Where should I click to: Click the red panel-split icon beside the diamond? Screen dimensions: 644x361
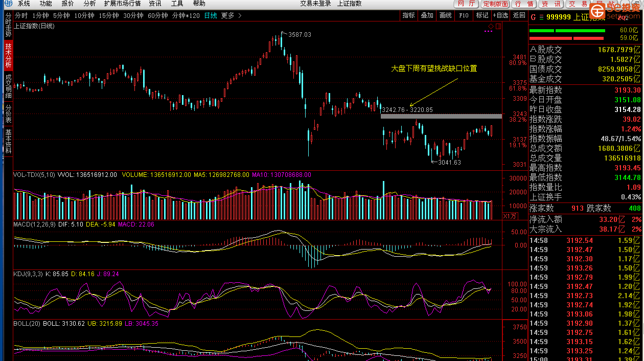(497, 26)
